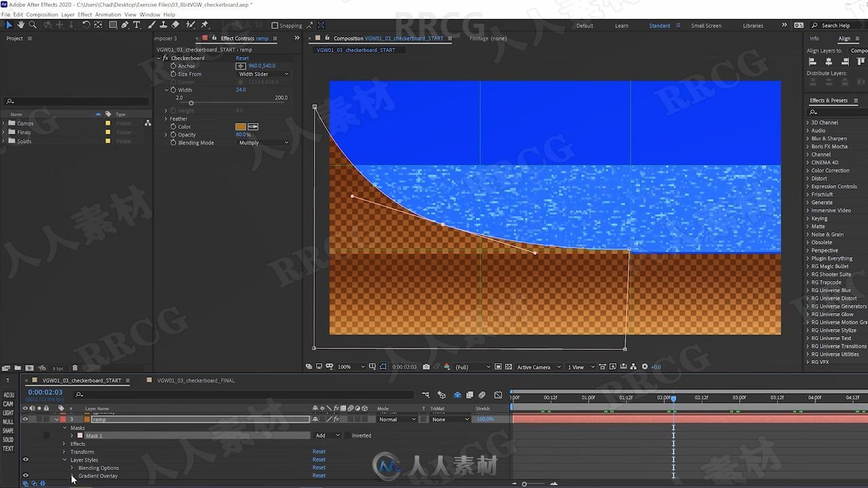Toggle the Anchor stopwatch
Screen dimensions: 868x488
[x=173, y=66]
